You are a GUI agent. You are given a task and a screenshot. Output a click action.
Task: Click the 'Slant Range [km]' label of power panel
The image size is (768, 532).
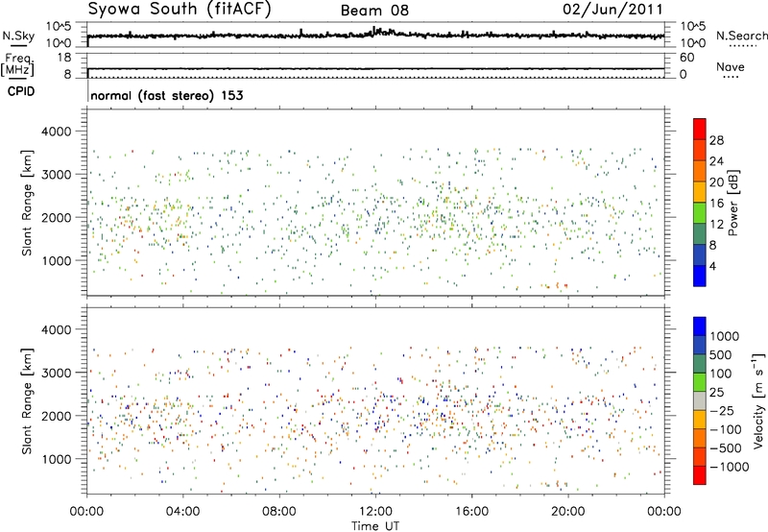point(27,204)
